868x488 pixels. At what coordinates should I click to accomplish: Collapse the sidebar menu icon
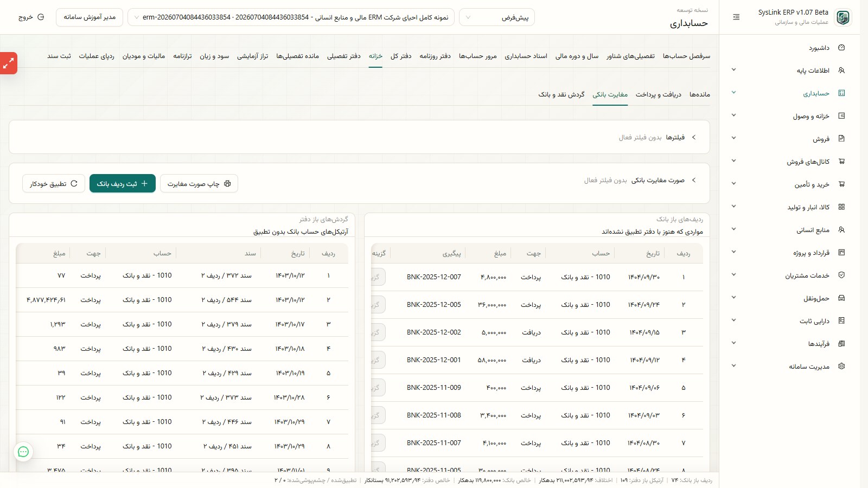pos(736,17)
